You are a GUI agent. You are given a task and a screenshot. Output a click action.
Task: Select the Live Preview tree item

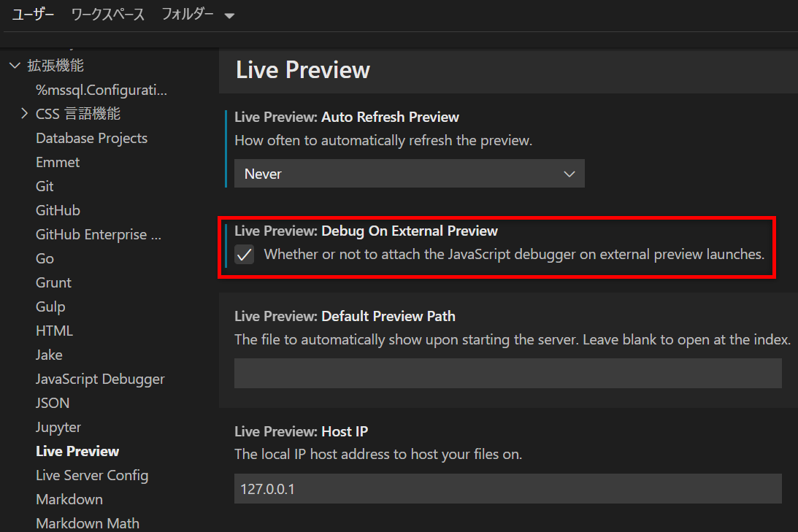pos(77,451)
